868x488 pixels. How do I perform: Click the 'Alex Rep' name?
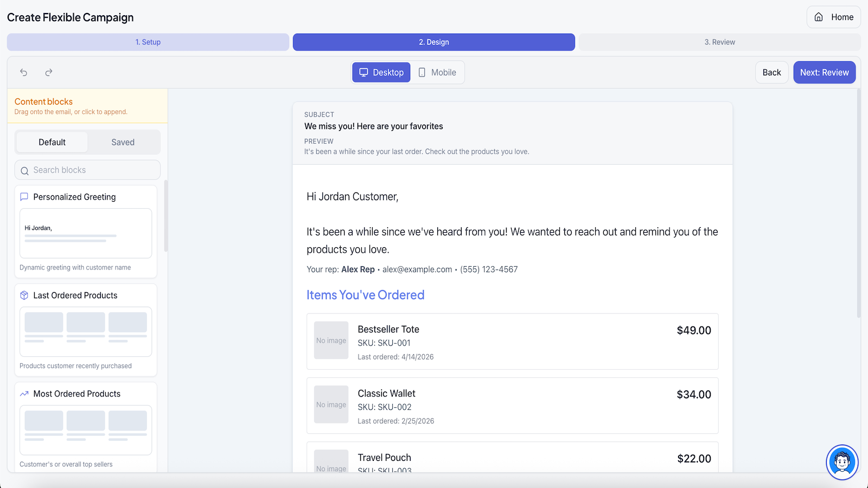(358, 269)
